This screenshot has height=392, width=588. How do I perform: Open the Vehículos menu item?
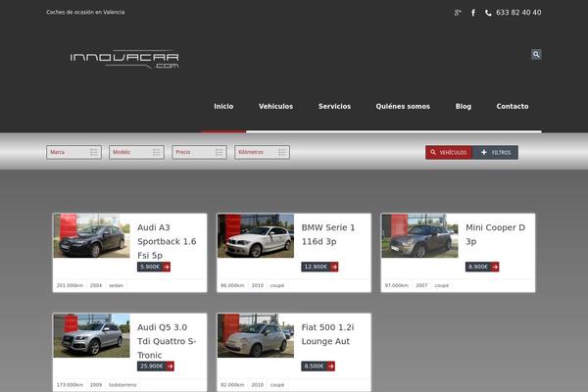pyautogui.click(x=275, y=107)
